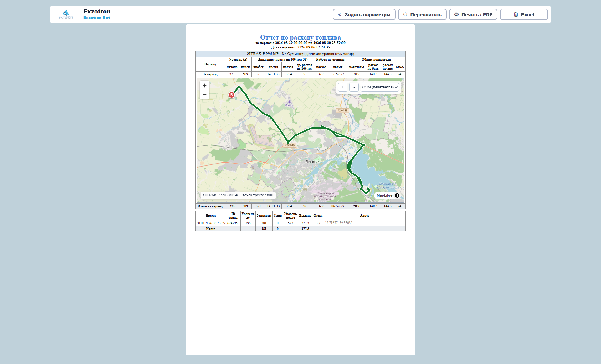This screenshot has width=601, height=364.
Task: Zoom in the map with the Leaflet plus
Action: 204,85
